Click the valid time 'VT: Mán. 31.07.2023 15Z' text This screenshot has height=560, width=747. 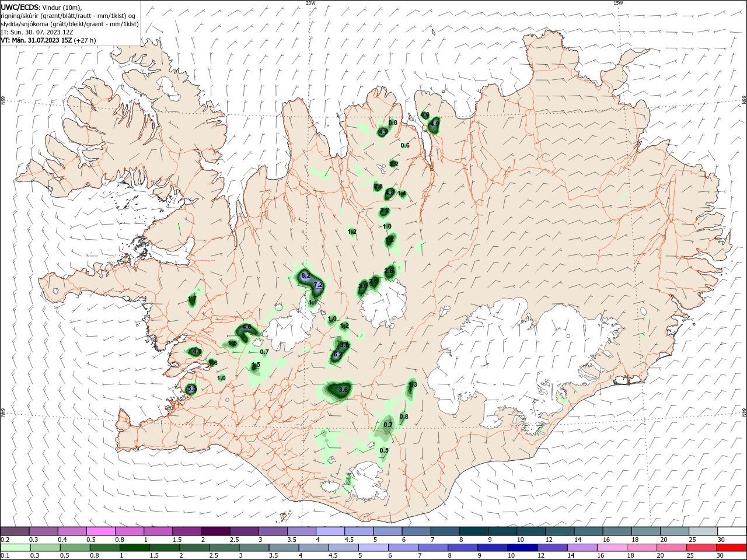37,40
